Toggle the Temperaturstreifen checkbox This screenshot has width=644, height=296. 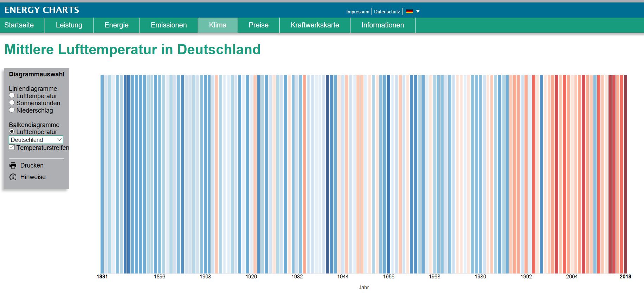pyautogui.click(x=12, y=147)
